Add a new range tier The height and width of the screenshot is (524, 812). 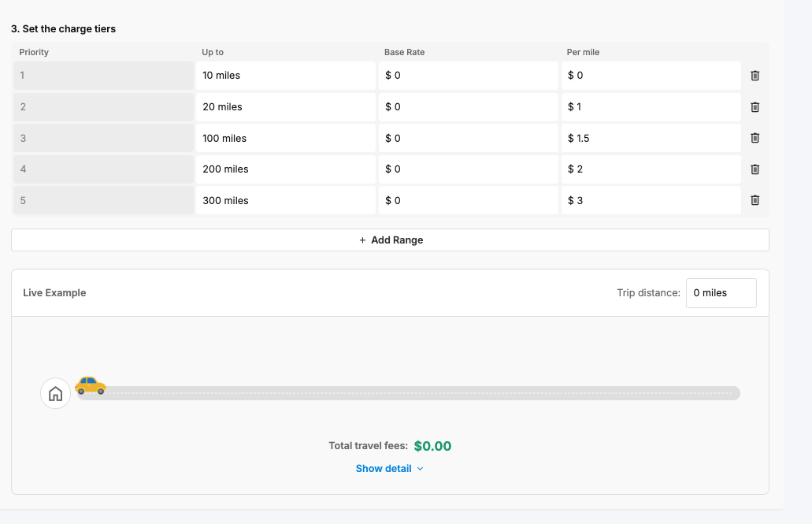390,240
